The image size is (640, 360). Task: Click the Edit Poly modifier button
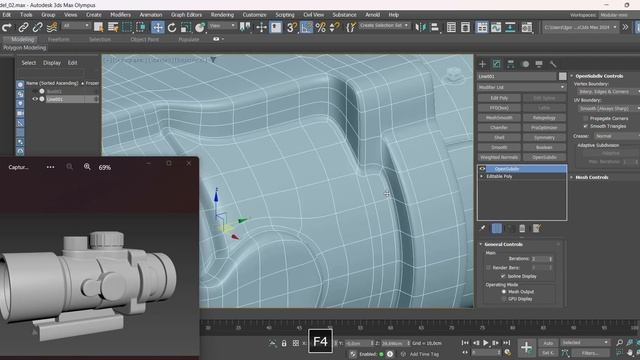[x=499, y=98]
